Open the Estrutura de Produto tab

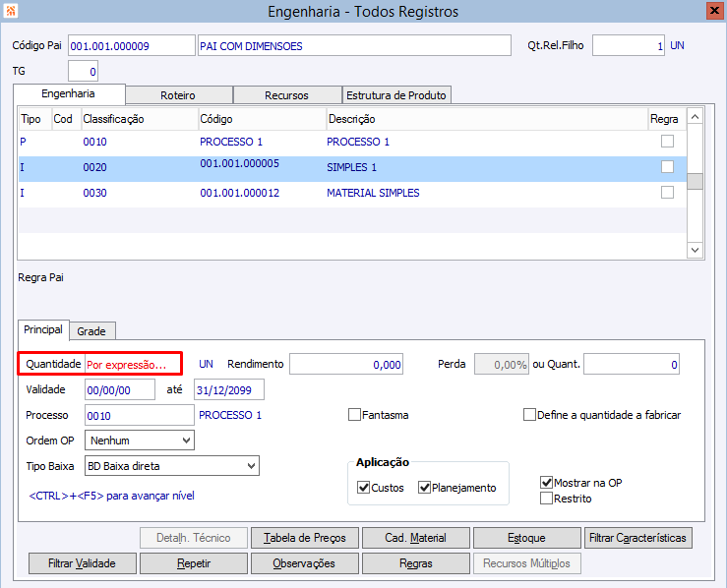click(x=395, y=95)
